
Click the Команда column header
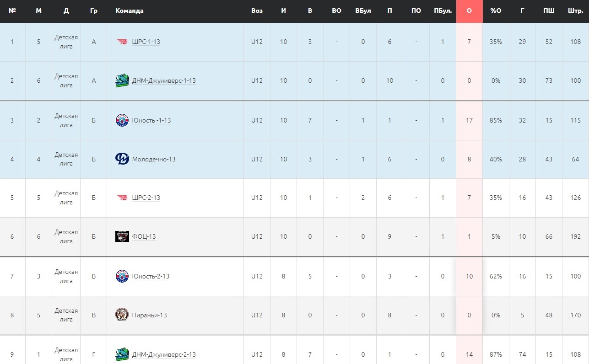coord(130,11)
